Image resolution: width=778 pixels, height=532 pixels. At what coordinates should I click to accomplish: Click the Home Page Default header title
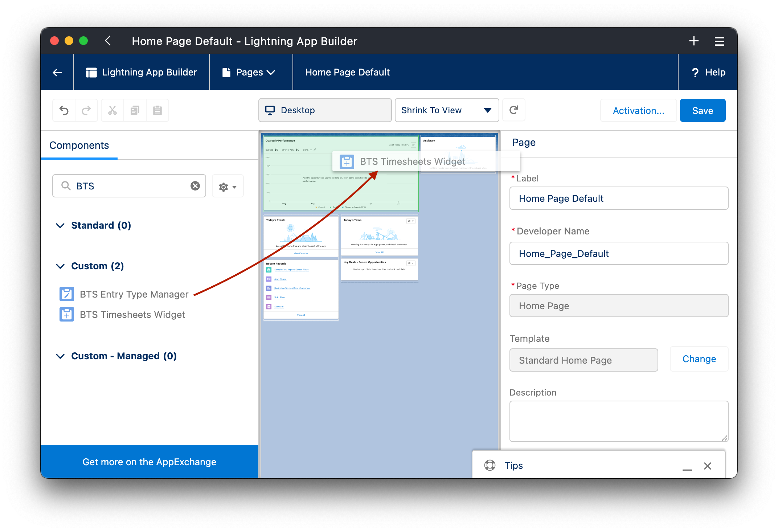point(347,72)
